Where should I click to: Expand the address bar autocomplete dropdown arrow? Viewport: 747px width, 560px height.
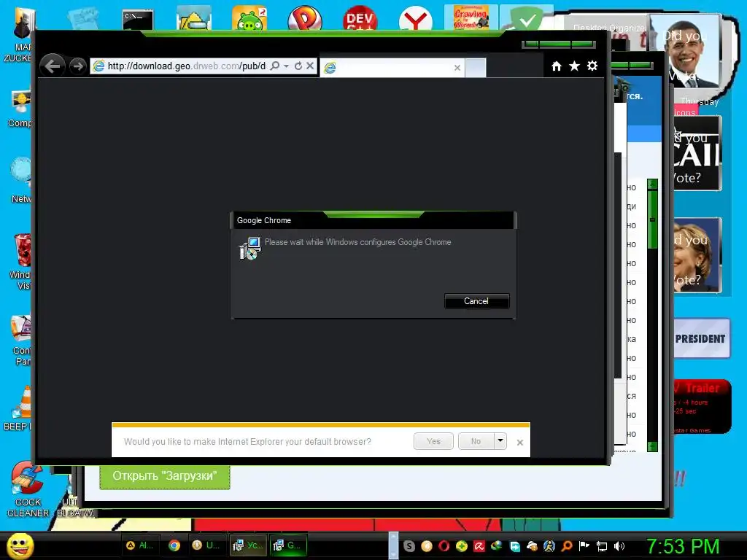point(286,66)
